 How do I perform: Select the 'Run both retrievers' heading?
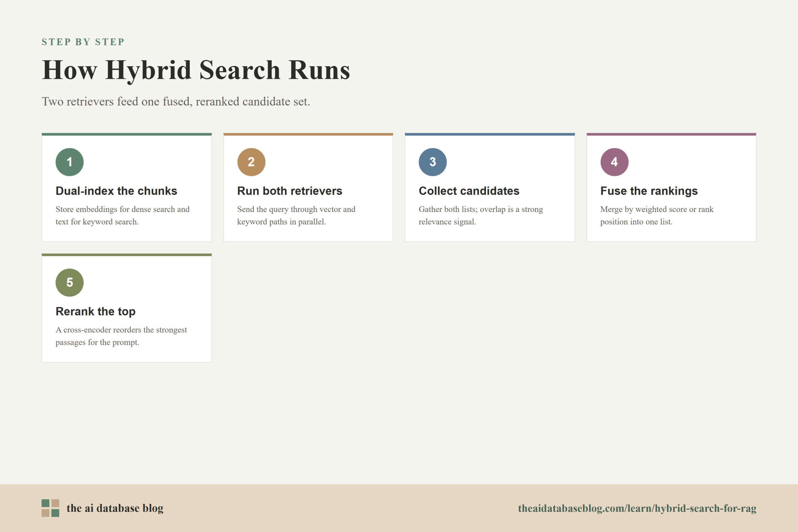[290, 191]
